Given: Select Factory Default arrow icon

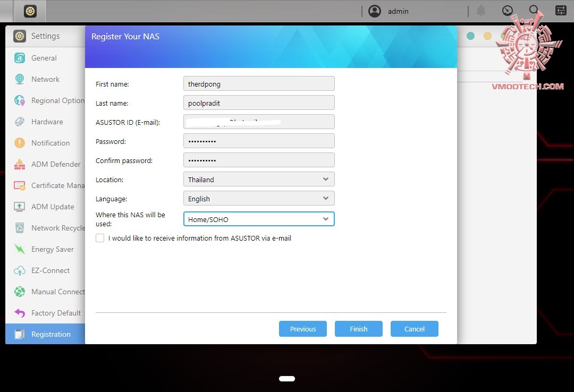Looking at the screenshot, I should coord(20,313).
